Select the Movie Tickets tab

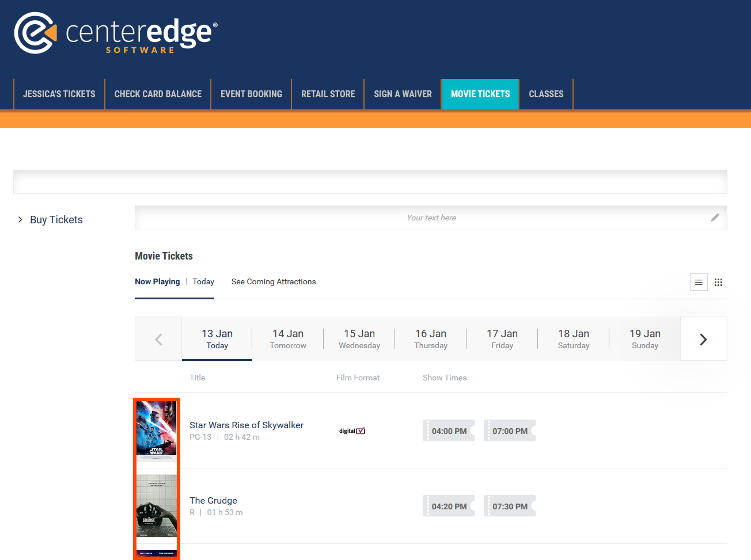pyautogui.click(x=480, y=94)
